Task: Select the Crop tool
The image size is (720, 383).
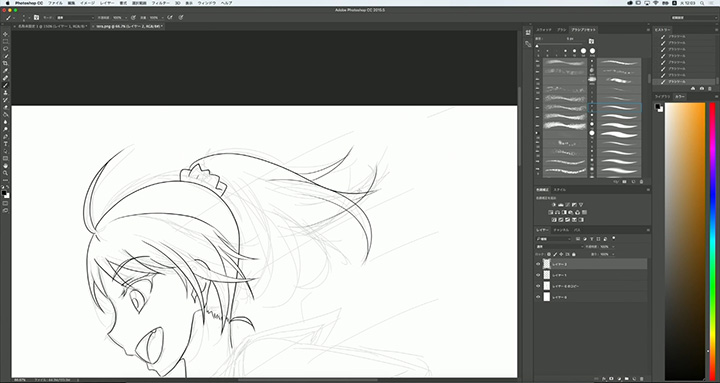Action: pos(6,63)
